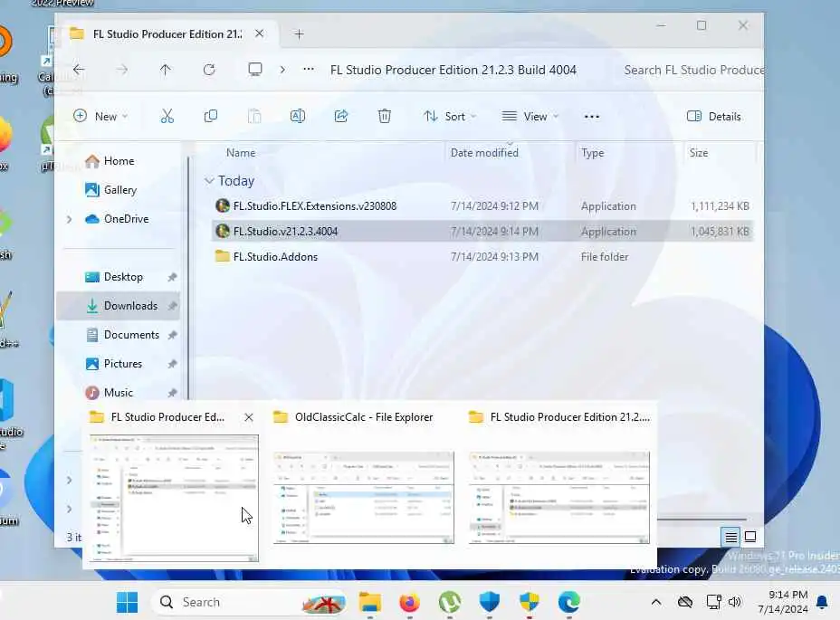The height and width of the screenshot is (620, 840).
Task: Open Gallery in navigation pane
Action: point(120,190)
